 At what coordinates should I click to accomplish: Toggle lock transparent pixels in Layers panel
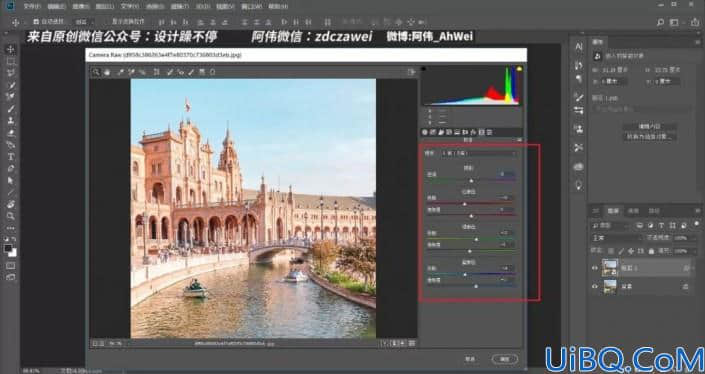tap(611, 251)
